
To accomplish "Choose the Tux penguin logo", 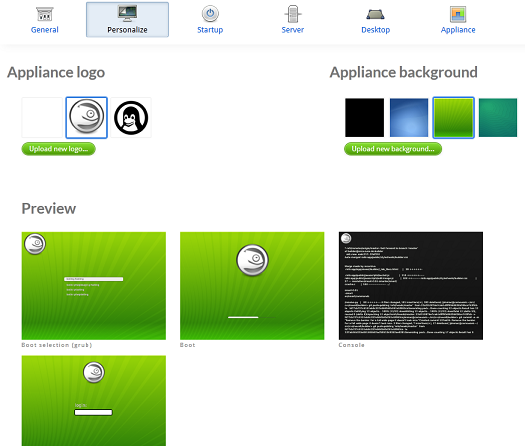I will click(131, 118).
